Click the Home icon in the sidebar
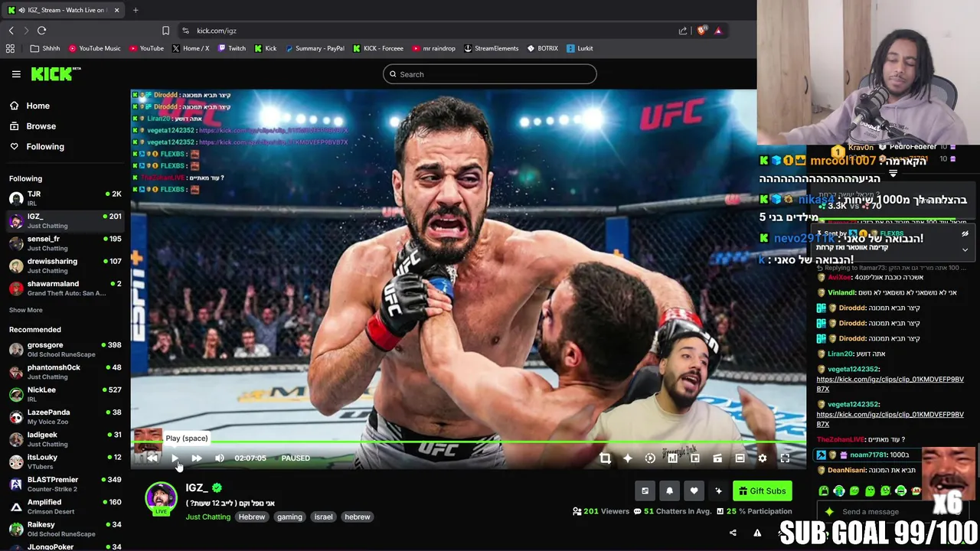This screenshot has height=551, width=980. click(14, 106)
